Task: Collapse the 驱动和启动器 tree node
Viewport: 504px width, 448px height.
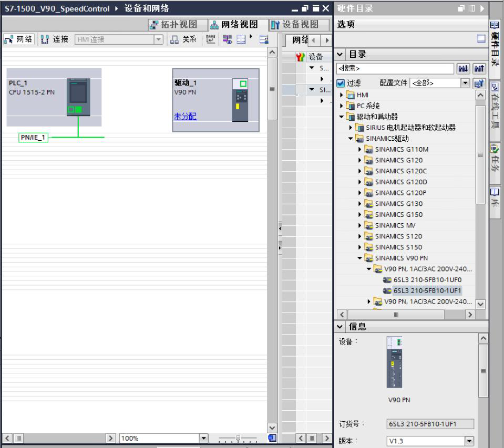Action: 342,117
